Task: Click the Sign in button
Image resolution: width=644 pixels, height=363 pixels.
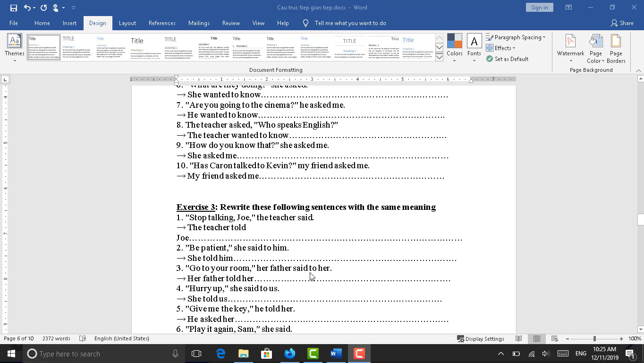Action: [x=539, y=7]
